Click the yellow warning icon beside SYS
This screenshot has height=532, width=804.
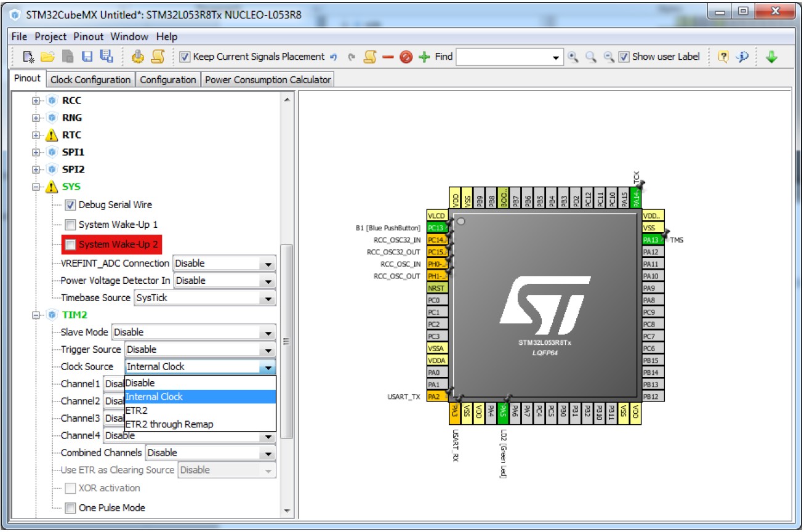click(53, 187)
